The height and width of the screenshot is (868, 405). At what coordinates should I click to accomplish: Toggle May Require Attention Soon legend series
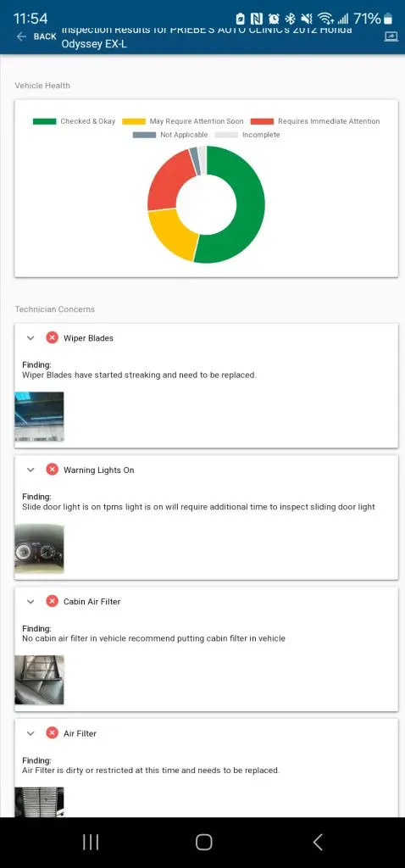pos(182,121)
